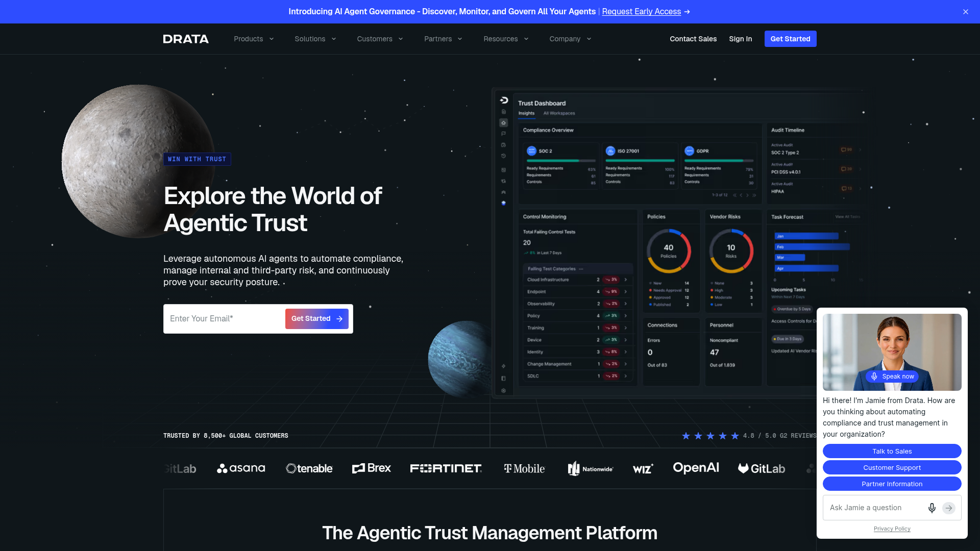Click the Speak now microphone button
Screen dimensions: 980x551
892,377
